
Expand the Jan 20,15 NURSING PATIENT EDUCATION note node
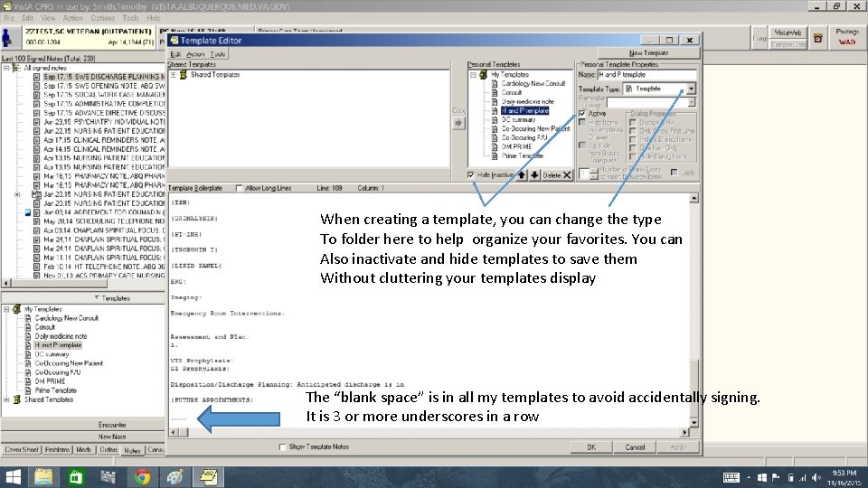(x=17, y=195)
